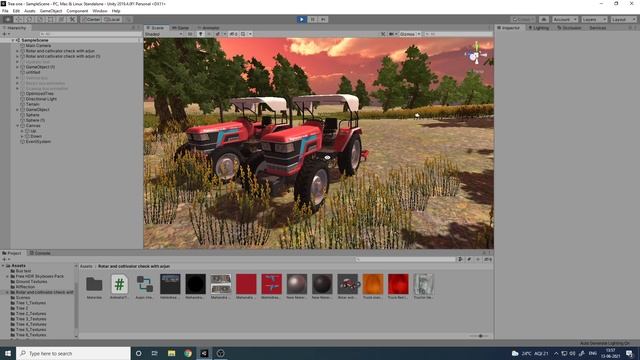
Task: Select the Hand tool in Unity toolbar
Action: tap(7, 19)
